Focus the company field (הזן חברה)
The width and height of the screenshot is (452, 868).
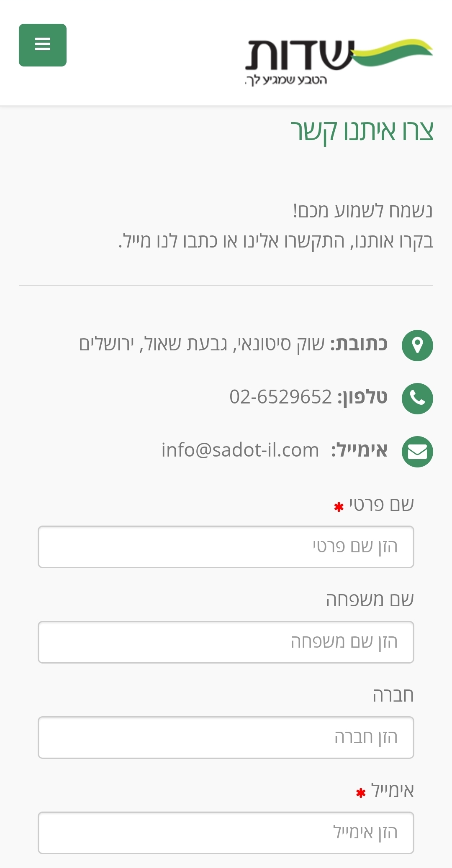(x=226, y=738)
